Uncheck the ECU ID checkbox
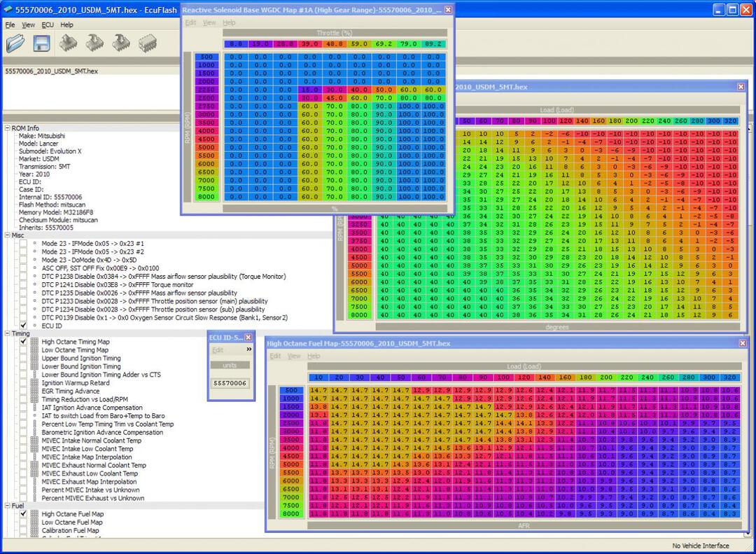756x554 pixels. pos(23,326)
